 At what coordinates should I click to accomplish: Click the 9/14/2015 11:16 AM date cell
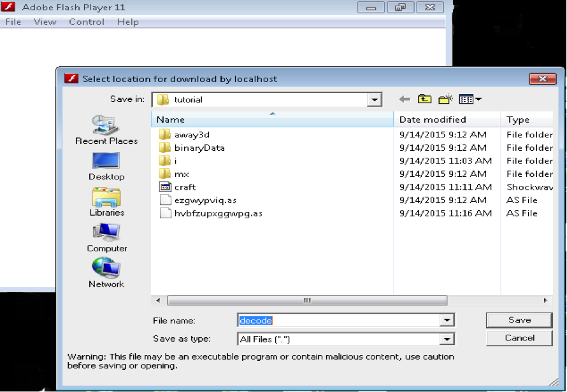click(x=445, y=213)
